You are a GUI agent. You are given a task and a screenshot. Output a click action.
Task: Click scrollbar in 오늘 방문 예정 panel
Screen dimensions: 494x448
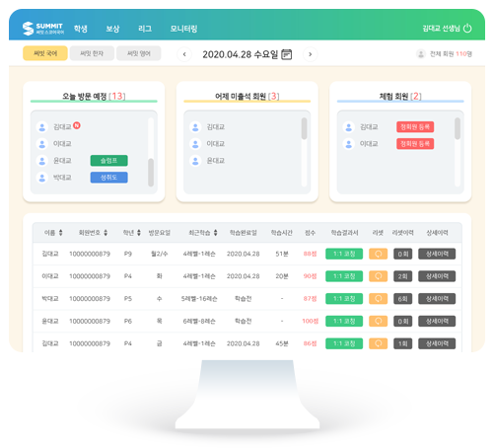[151, 173]
